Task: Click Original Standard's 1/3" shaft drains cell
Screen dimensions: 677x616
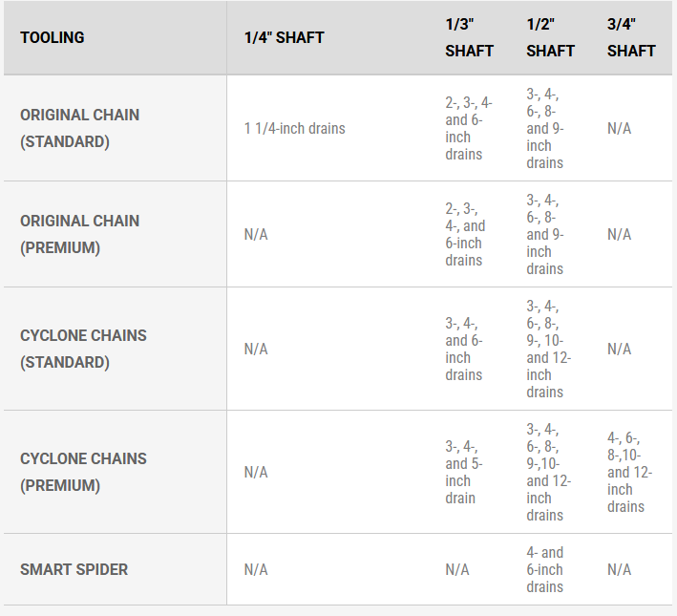Action: (x=468, y=128)
